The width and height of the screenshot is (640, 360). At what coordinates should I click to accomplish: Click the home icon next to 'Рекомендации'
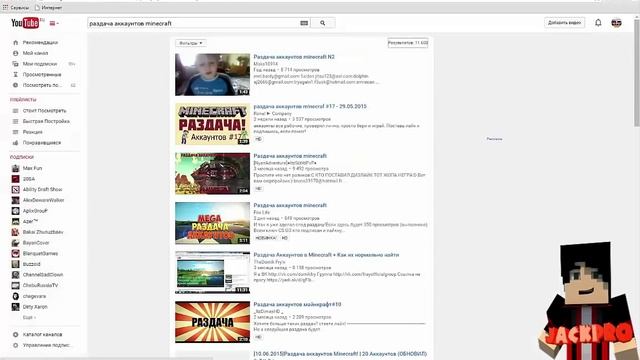[x=16, y=42]
